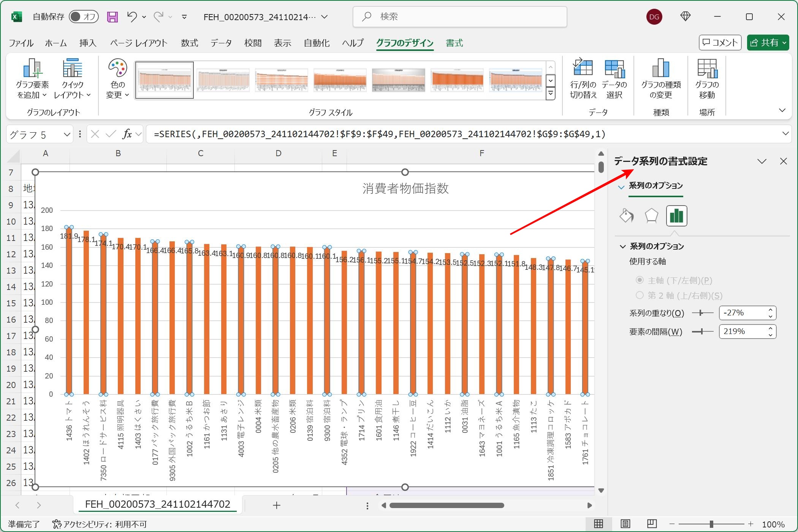Click the Insert Function fx icon
The width and height of the screenshot is (798, 532).
[127, 134]
